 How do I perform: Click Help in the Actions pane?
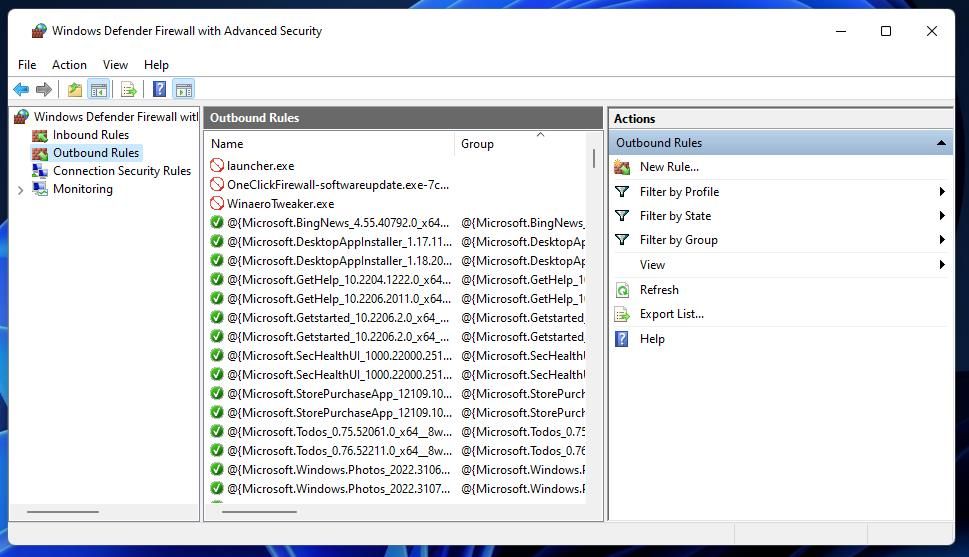652,339
